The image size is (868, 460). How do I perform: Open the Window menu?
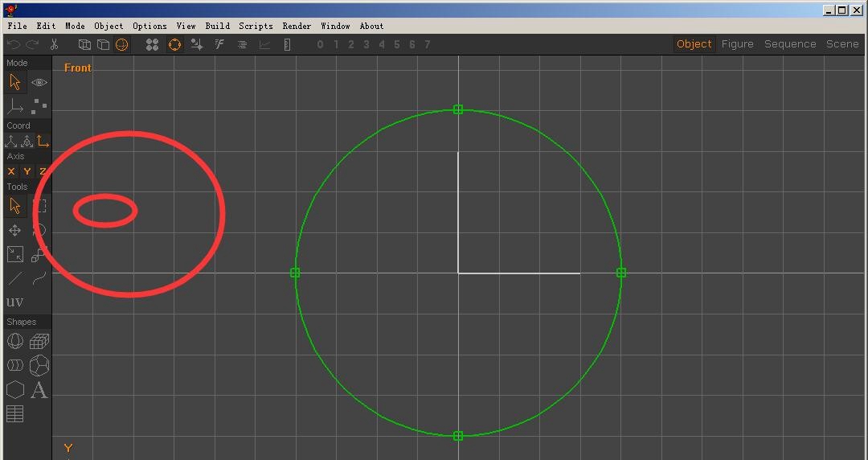(x=335, y=26)
